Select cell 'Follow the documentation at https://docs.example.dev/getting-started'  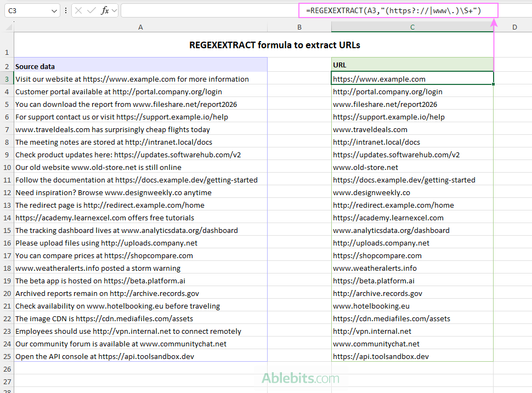click(x=140, y=180)
